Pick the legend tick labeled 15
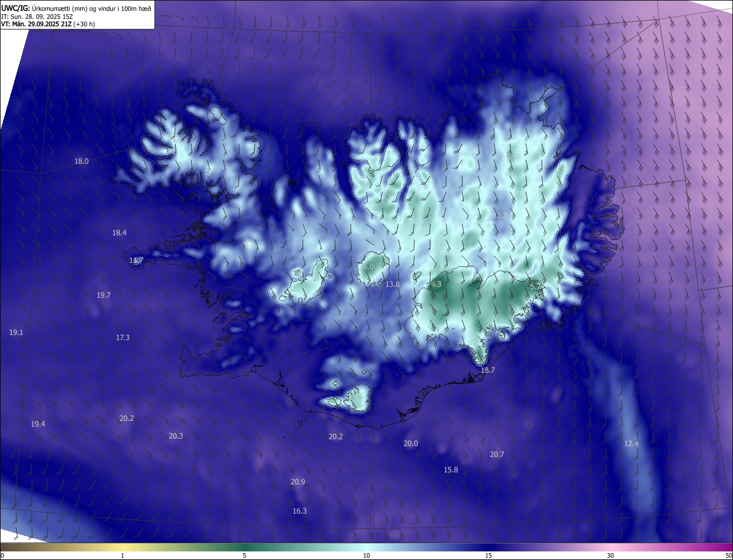This screenshot has height=560, width=733. (x=488, y=555)
